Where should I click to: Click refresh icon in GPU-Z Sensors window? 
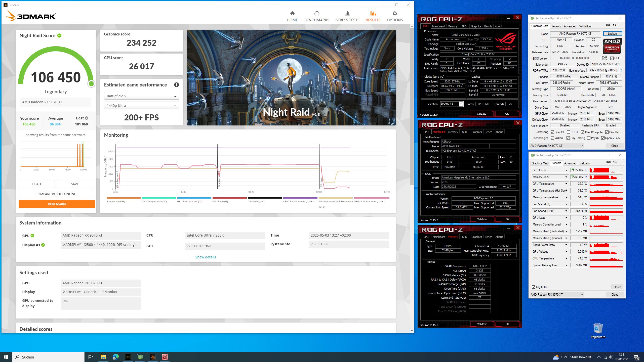pos(615,162)
